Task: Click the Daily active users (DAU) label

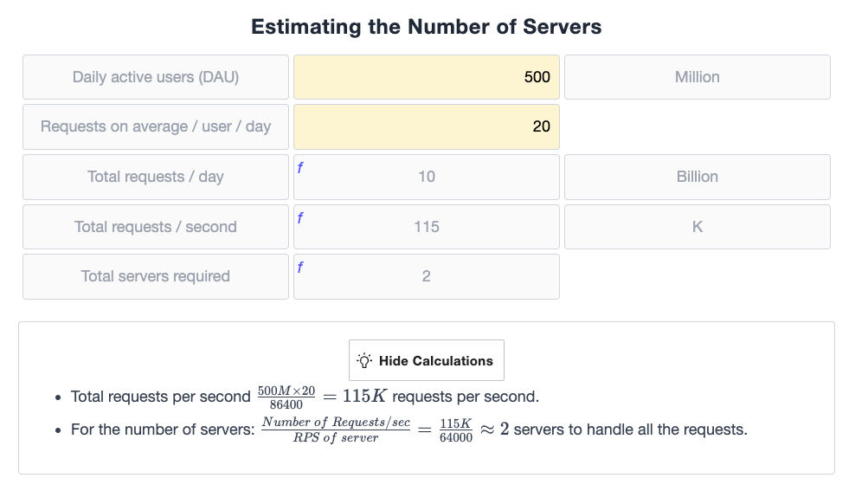Action: (x=156, y=77)
